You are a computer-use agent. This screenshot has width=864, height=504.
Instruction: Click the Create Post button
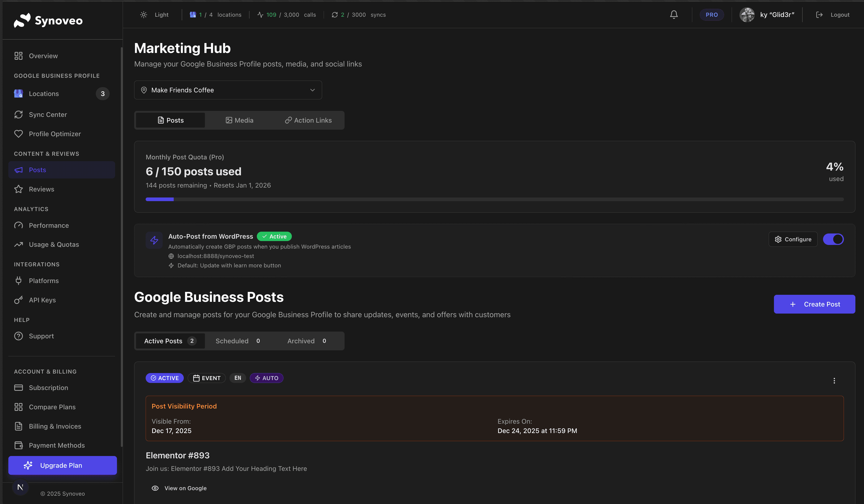point(814,304)
